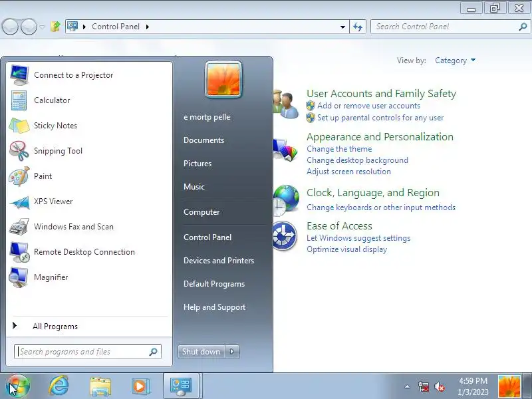Image resolution: width=532 pixels, height=399 pixels.
Task: Select Control Panel in Start menu
Action: pos(207,237)
